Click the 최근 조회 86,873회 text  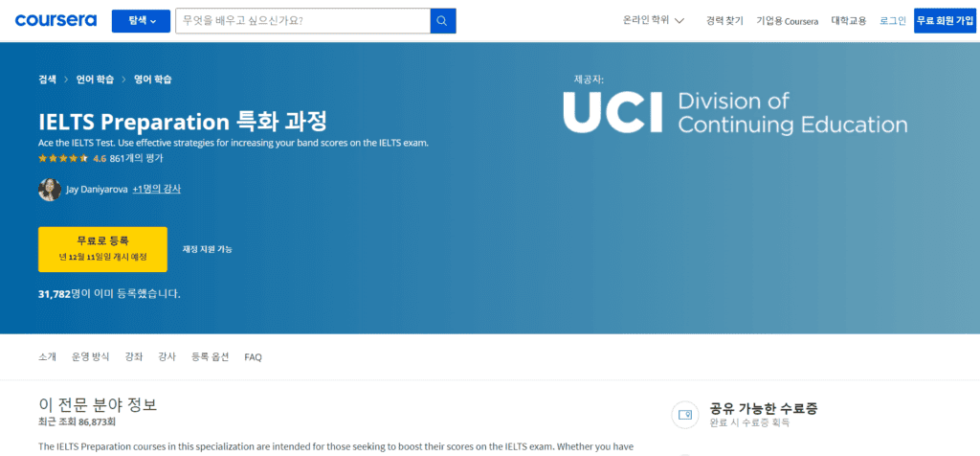pyautogui.click(x=77, y=422)
